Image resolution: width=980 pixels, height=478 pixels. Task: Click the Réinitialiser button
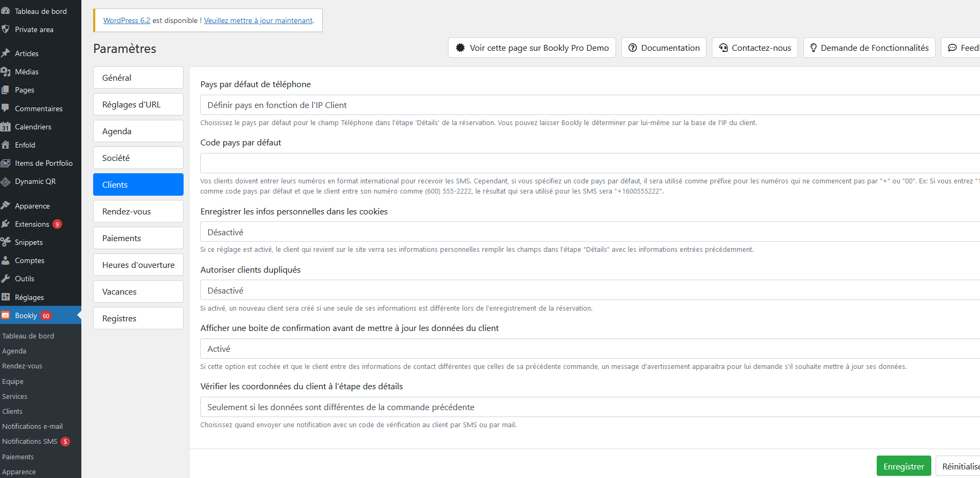(958, 466)
